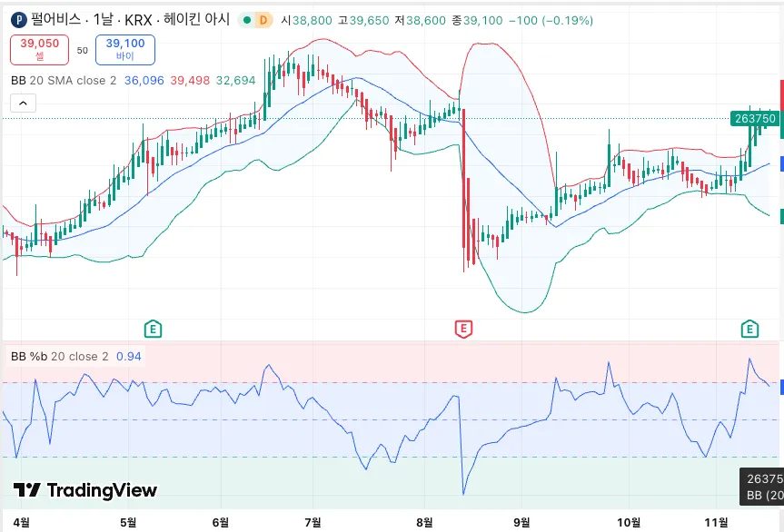Click the Pearl Abyss symbol logo icon
This screenshot has height=532, width=784.
click(x=19, y=19)
